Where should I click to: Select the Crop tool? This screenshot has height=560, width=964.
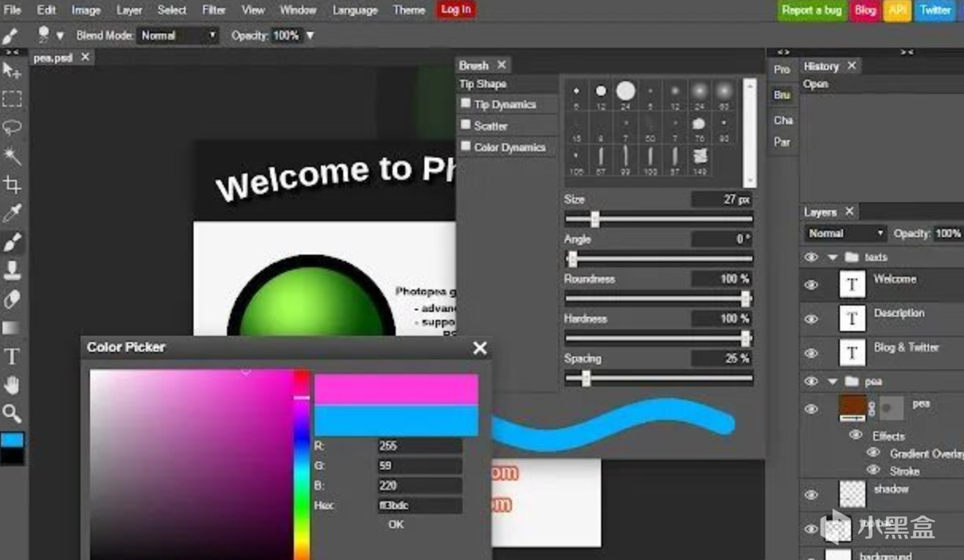tap(12, 185)
